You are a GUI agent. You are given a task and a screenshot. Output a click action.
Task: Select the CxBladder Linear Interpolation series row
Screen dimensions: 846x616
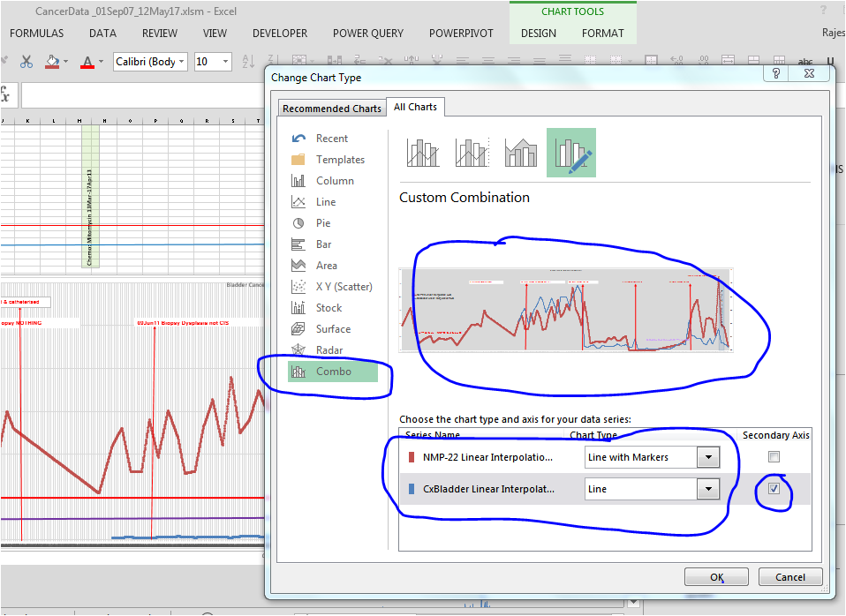click(x=605, y=489)
